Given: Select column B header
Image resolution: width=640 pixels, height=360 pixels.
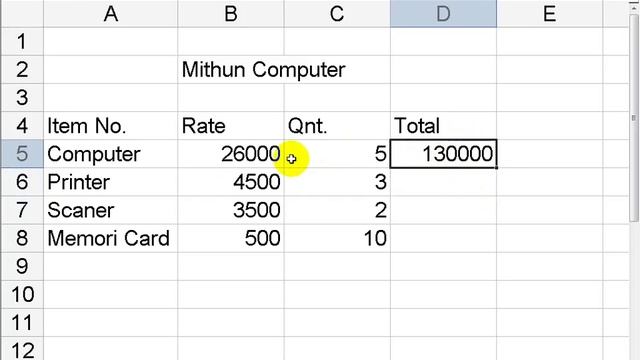Looking at the screenshot, I should [x=231, y=14].
